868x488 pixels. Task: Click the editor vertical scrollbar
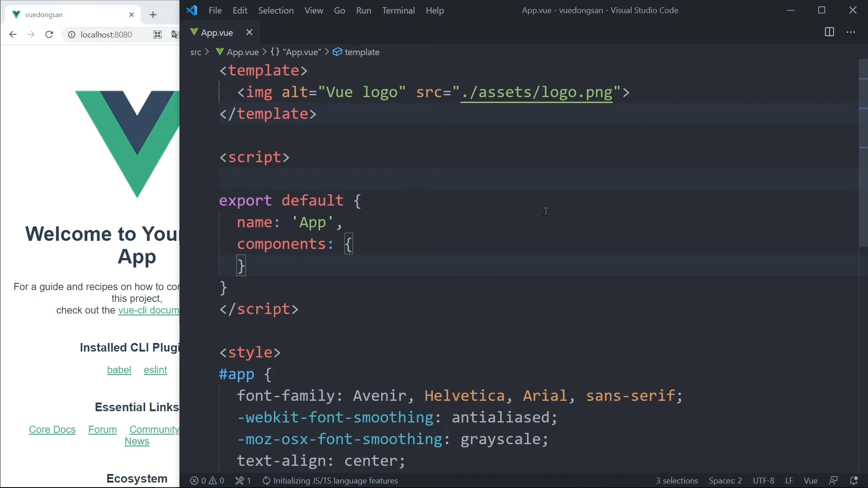tap(863, 154)
